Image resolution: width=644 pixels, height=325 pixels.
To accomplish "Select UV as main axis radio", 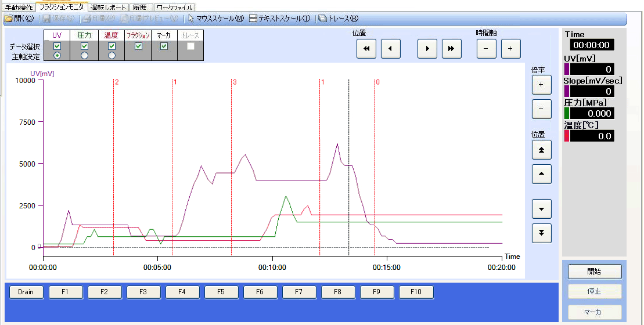I will pyautogui.click(x=57, y=55).
